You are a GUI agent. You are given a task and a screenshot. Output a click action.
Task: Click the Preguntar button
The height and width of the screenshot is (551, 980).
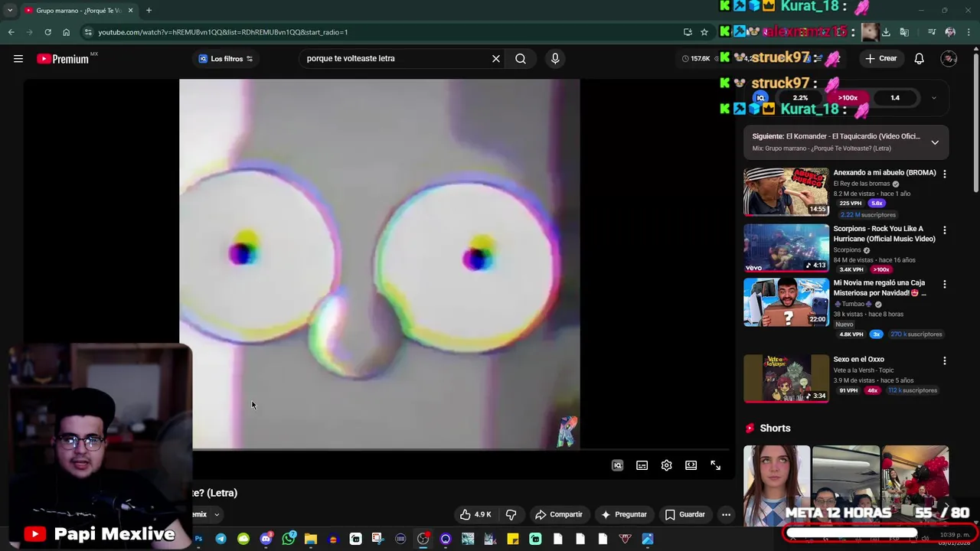coord(624,514)
